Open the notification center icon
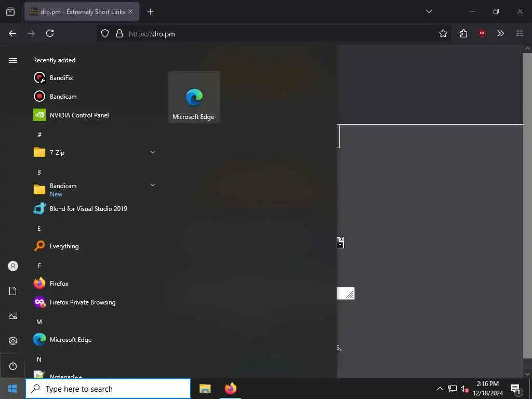The height and width of the screenshot is (399, 532). tap(515, 389)
